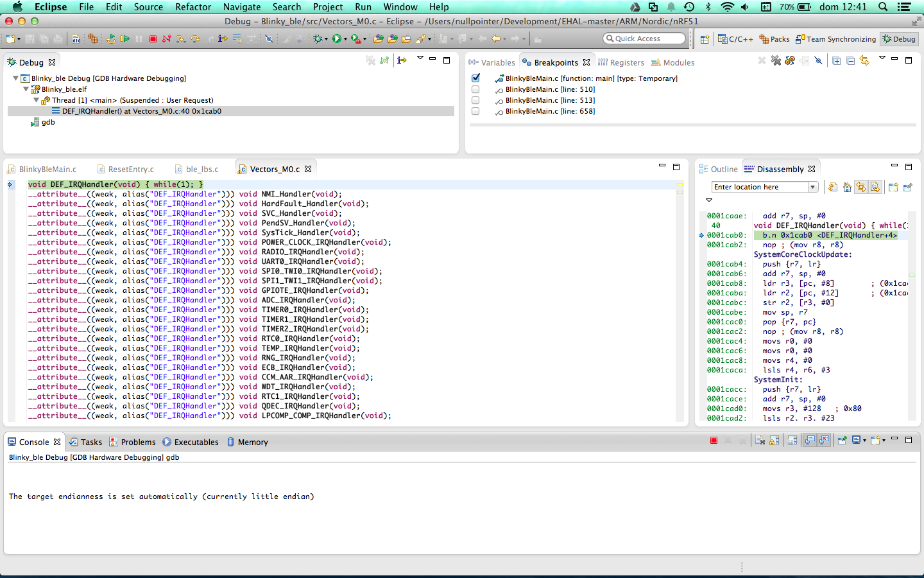Viewport: 924px width, 578px height.
Task: Click Skip All Breakpoints in Breakpoints view
Action: pyautogui.click(x=818, y=60)
